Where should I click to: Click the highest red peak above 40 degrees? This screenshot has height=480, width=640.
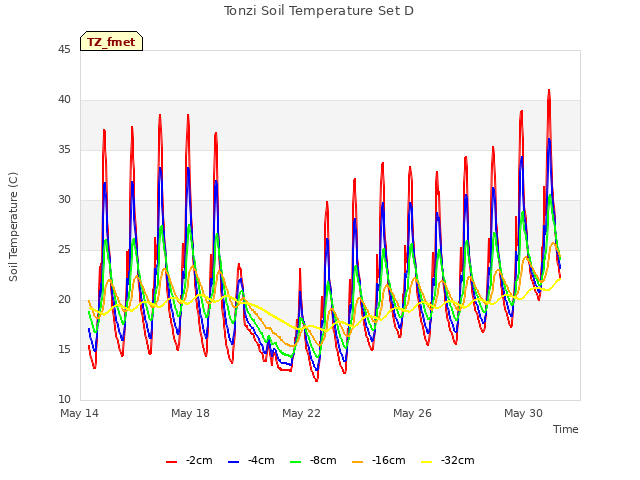tap(549, 91)
